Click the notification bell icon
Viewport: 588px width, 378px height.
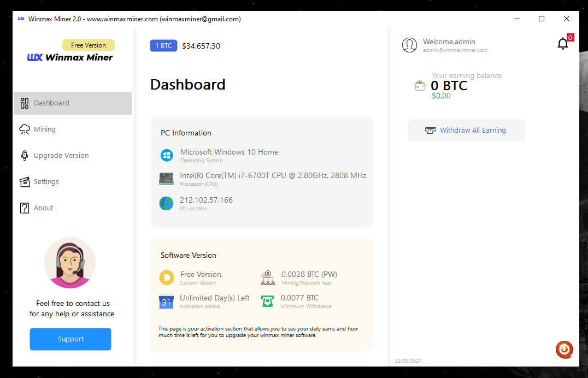pyautogui.click(x=563, y=43)
